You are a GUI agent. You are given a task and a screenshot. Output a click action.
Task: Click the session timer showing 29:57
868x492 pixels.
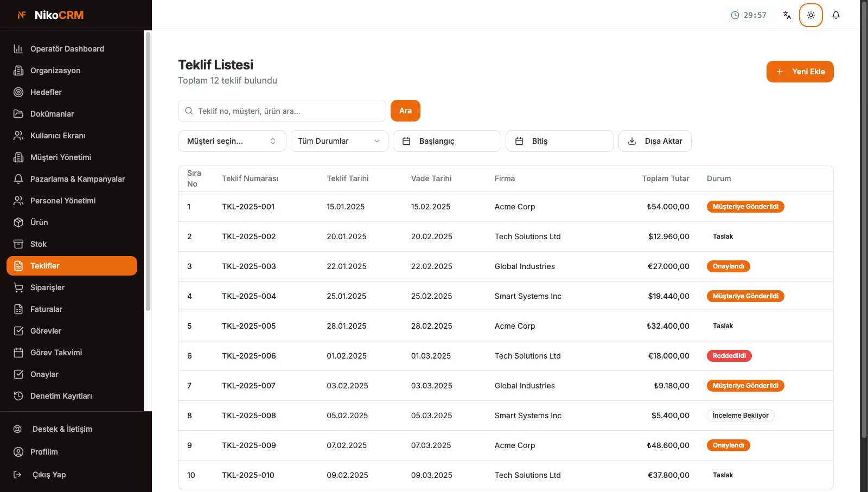[749, 15]
